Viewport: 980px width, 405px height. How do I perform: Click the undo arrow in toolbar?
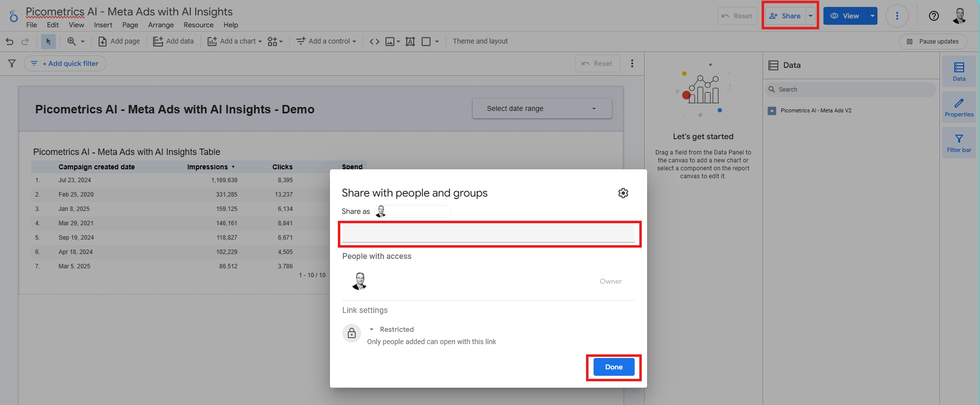9,42
